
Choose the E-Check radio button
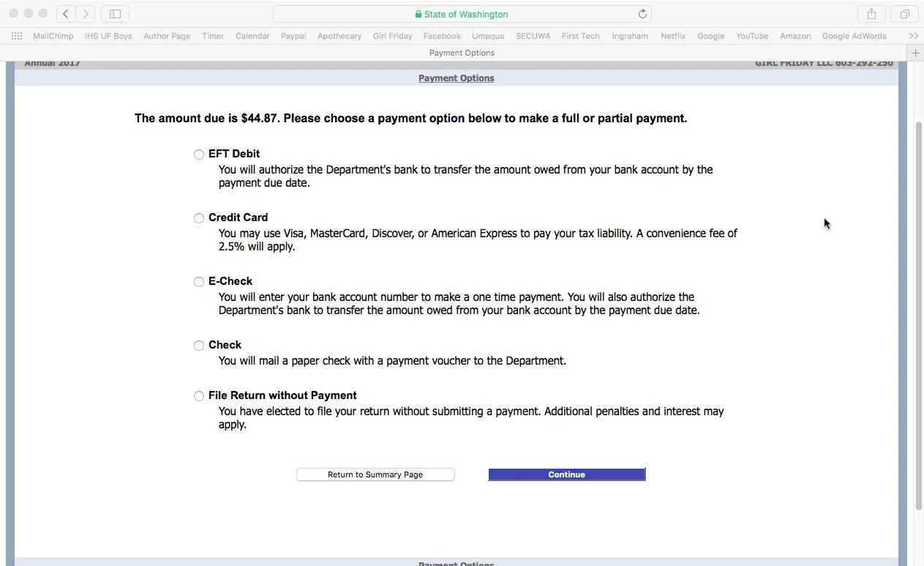pos(199,282)
